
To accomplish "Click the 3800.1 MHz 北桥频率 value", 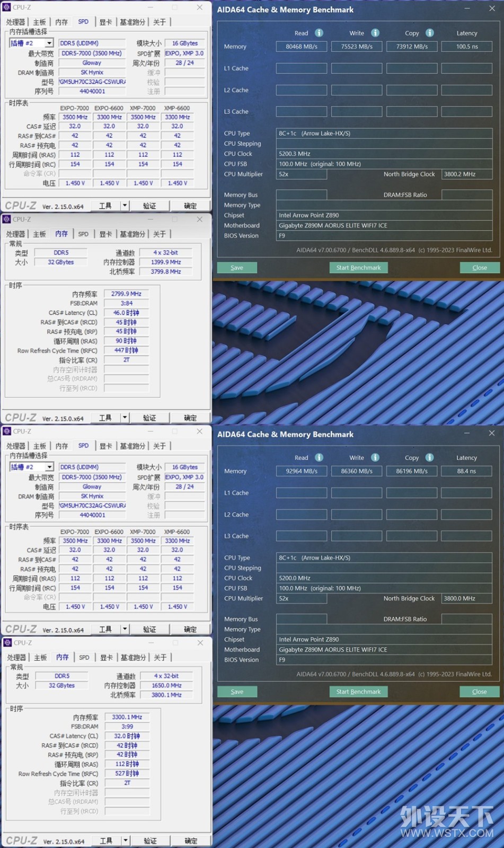I will pos(166,695).
